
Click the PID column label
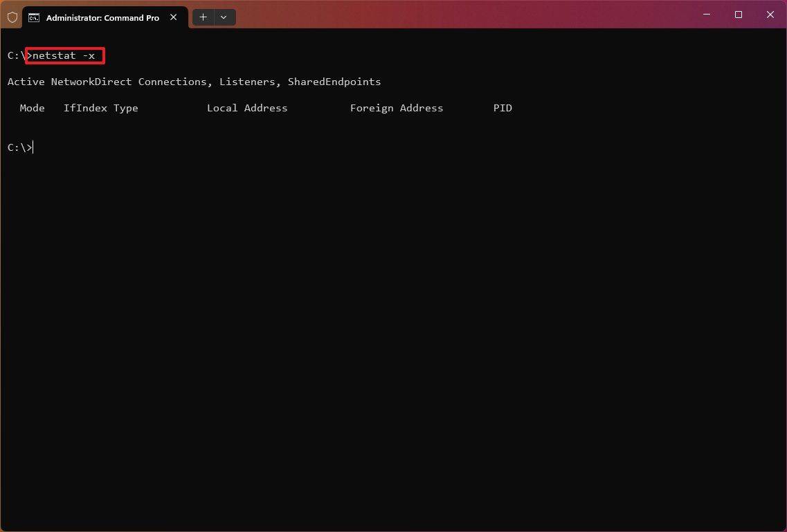[x=503, y=107]
